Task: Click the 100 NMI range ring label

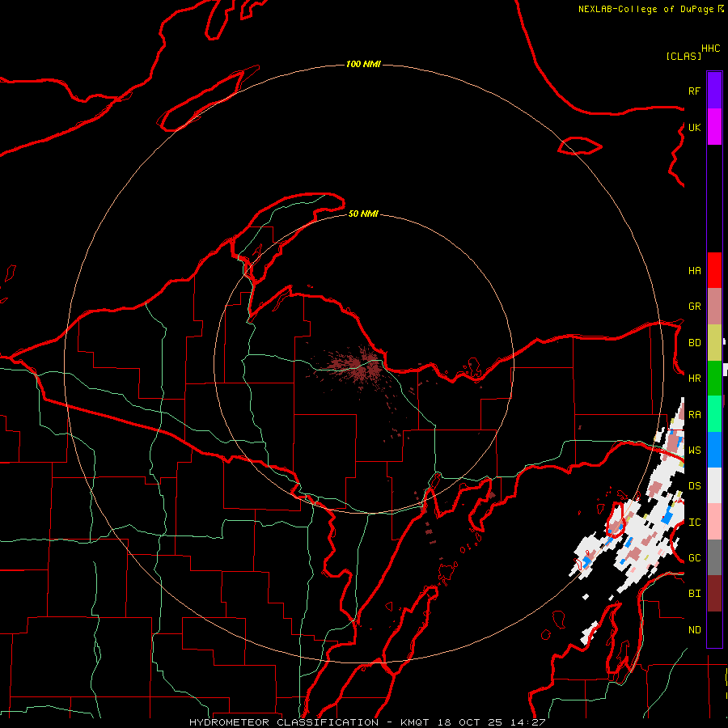Action: click(x=363, y=64)
